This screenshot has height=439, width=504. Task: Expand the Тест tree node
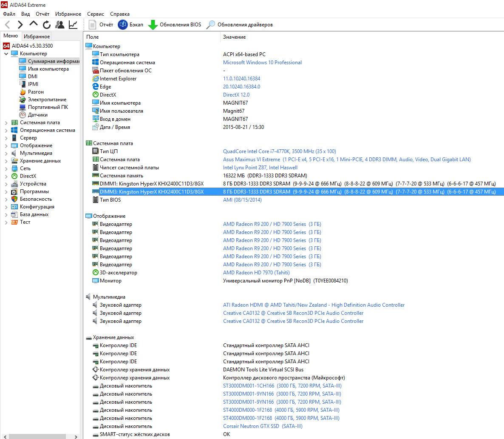tap(6, 222)
